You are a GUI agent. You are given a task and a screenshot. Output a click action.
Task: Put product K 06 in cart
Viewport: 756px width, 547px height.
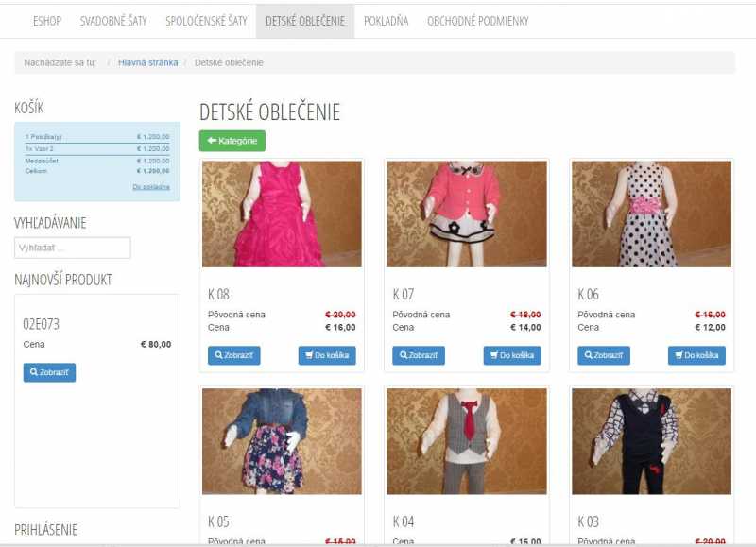coord(696,355)
